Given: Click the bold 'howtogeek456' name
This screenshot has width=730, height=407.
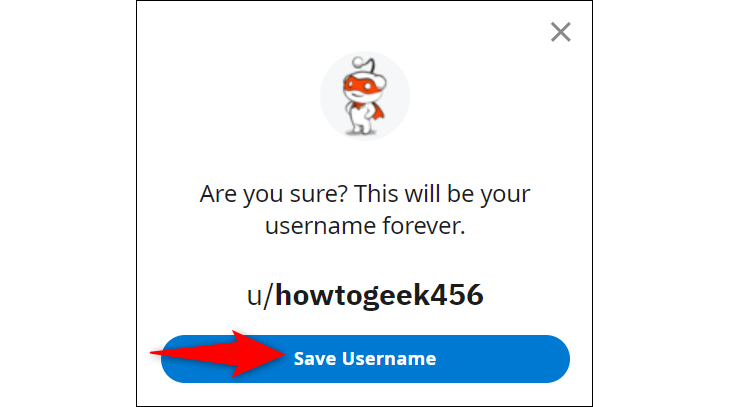Looking at the screenshot, I should pos(379,295).
